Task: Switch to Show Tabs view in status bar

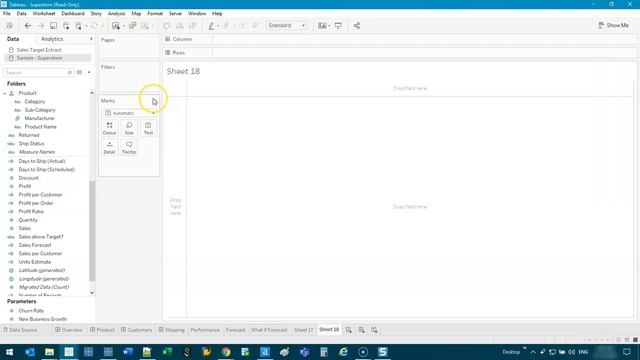Action: [619, 340]
